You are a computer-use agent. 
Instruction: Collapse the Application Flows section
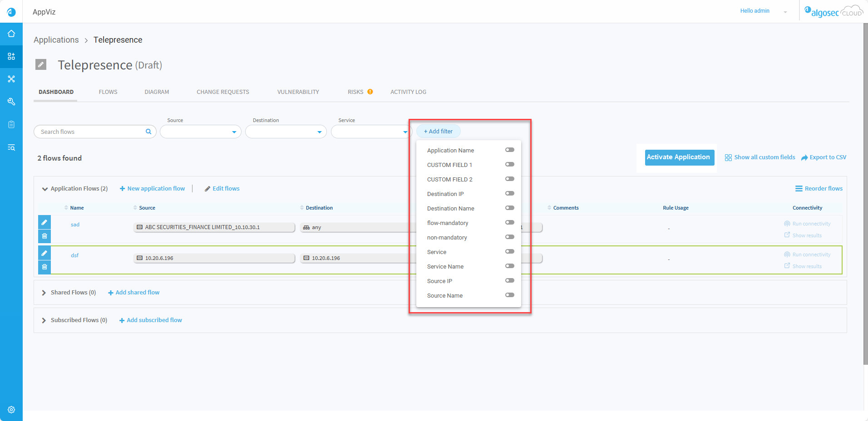(45, 189)
